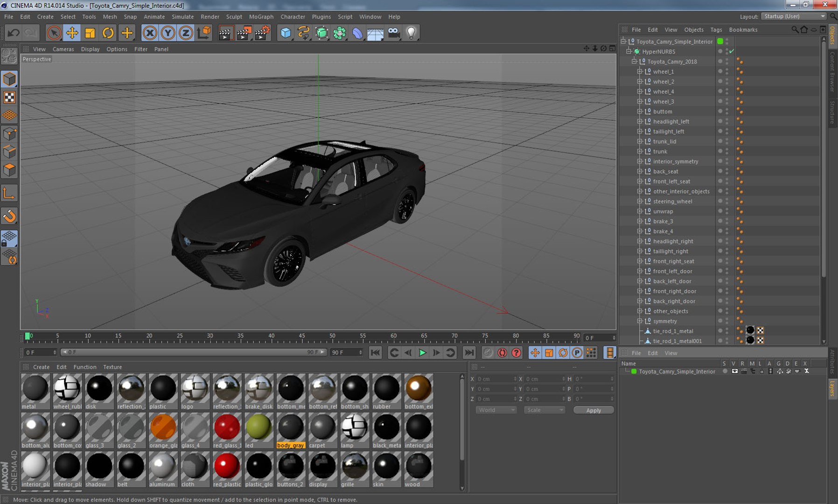The width and height of the screenshot is (838, 504).
Task: Open material manager Texture menu
Action: coord(112,367)
